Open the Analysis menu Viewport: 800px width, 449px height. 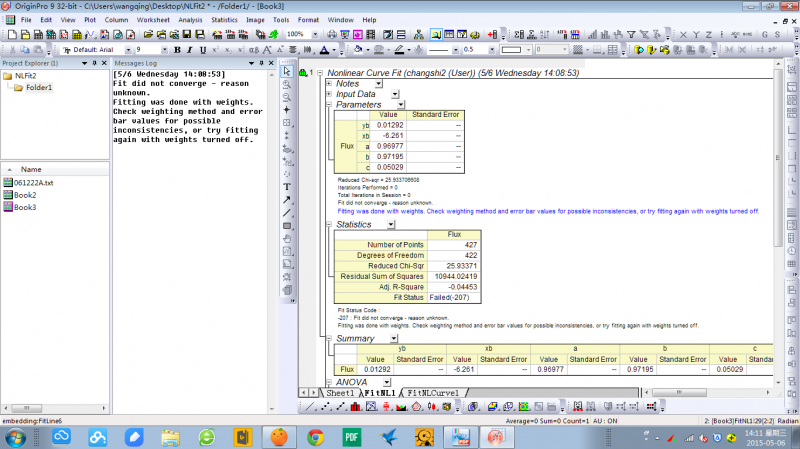point(190,19)
